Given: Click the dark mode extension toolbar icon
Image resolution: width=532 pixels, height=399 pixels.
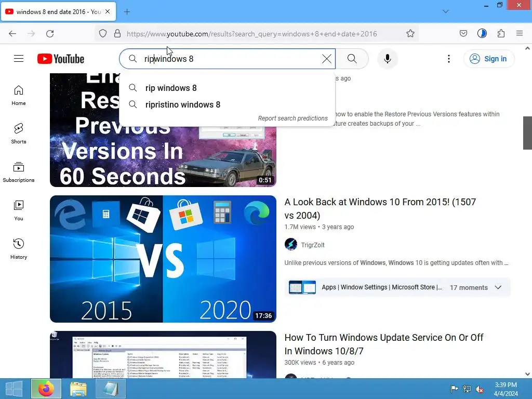Looking at the screenshot, I should (x=482, y=33).
